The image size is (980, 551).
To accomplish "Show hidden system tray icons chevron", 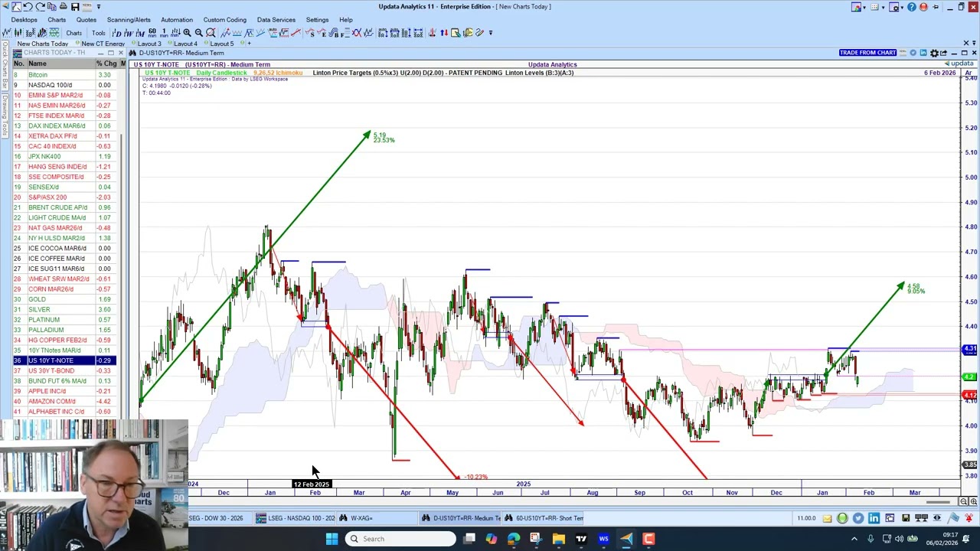I will pos(854,539).
